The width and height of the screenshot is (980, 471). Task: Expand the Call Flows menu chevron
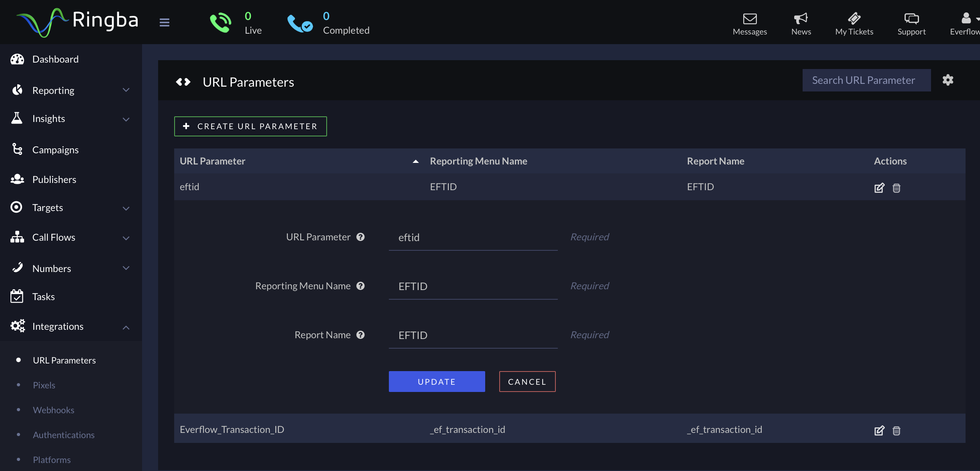[x=126, y=238]
